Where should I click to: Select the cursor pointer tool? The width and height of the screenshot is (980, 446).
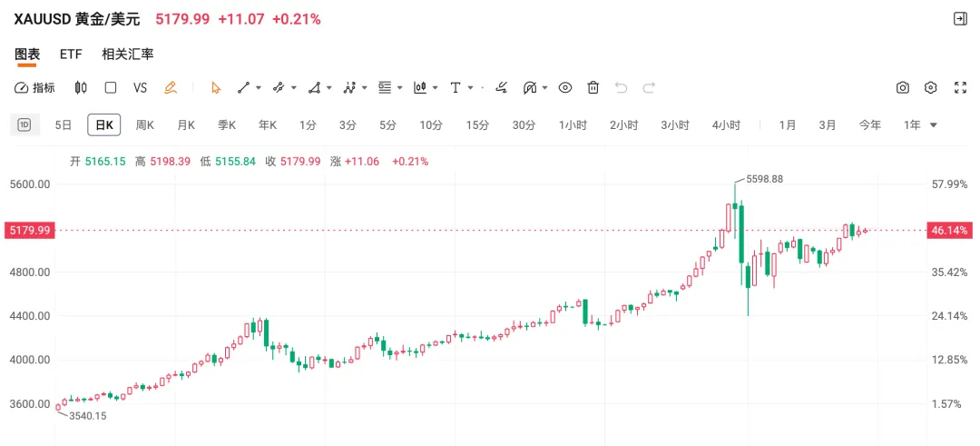click(216, 88)
